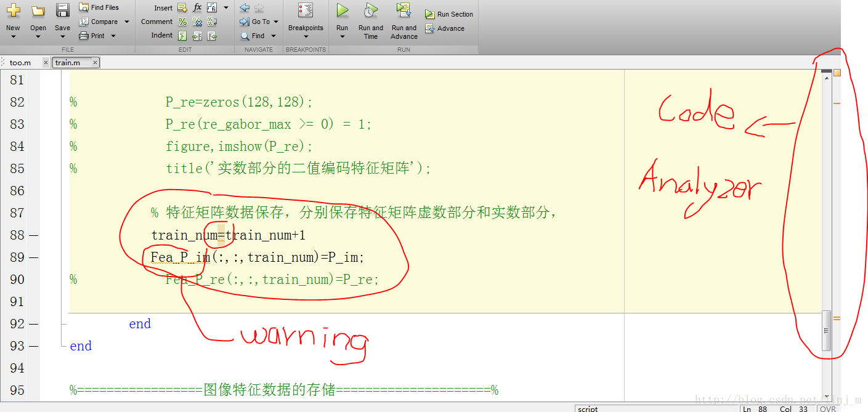The height and width of the screenshot is (412, 868).
Task: Insert a function with the fx icon
Action: [x=197, y=7]
